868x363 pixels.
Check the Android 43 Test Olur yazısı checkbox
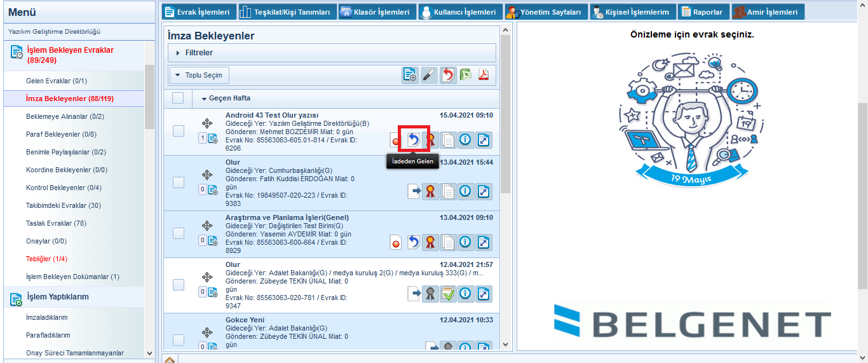[x=179, y=131]
